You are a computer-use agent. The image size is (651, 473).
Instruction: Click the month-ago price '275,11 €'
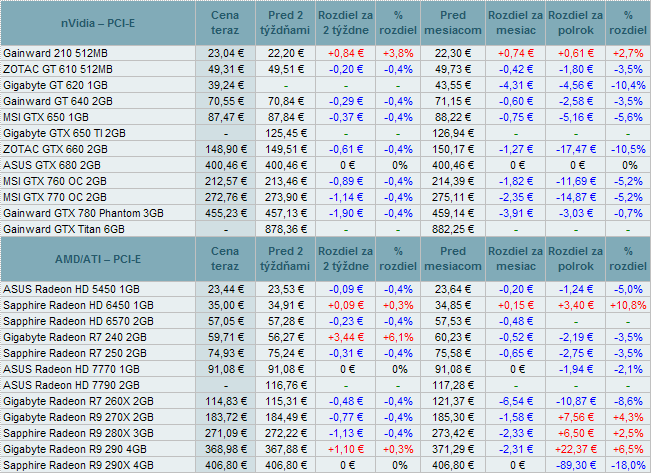(x=453, y=197)
